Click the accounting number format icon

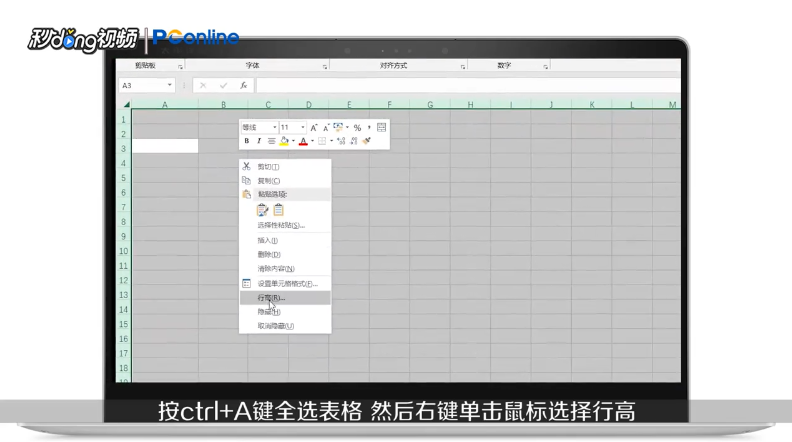pos(338,127)
